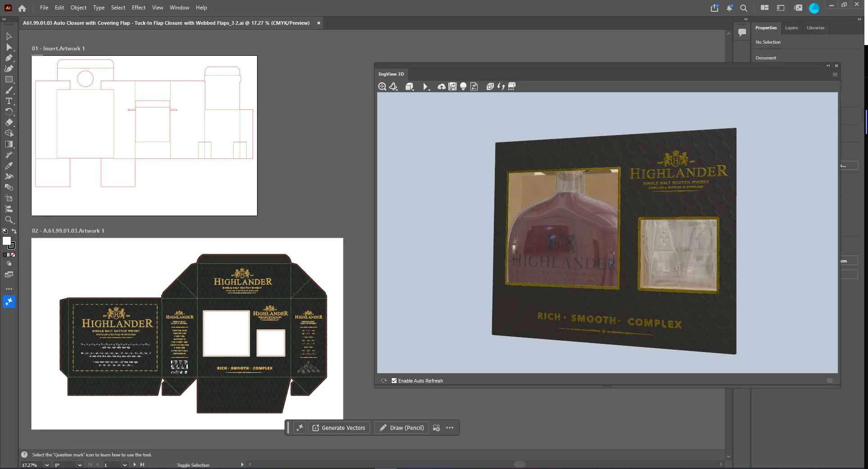The height and width of the screenshot is (469, 868).
Task: Switch to the Libraries tab
Action: tap(815, 28)
